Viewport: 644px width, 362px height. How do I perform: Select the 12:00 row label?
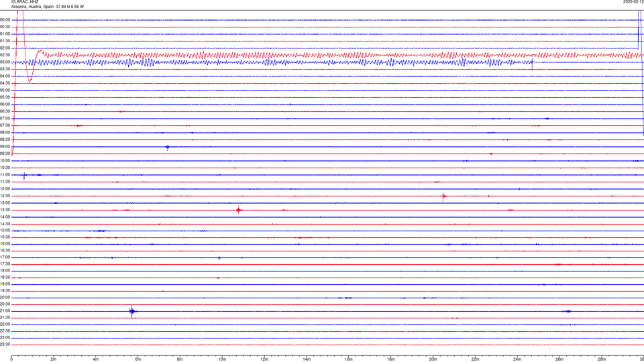point(5,189)
